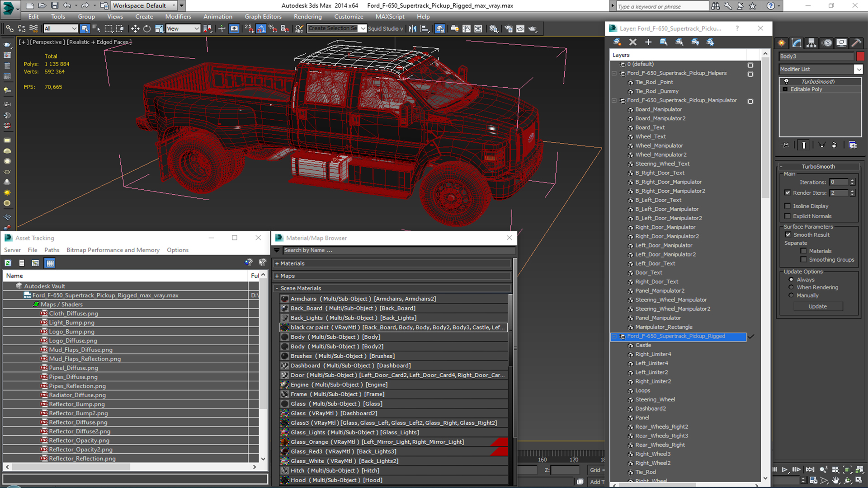
Task: Toggle the Angle Snap icon
Action: coord(261,28)
